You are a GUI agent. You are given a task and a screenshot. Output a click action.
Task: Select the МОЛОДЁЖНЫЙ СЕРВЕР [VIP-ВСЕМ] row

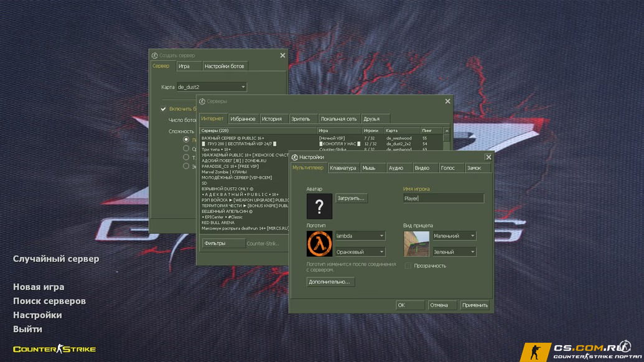(245, 178)
